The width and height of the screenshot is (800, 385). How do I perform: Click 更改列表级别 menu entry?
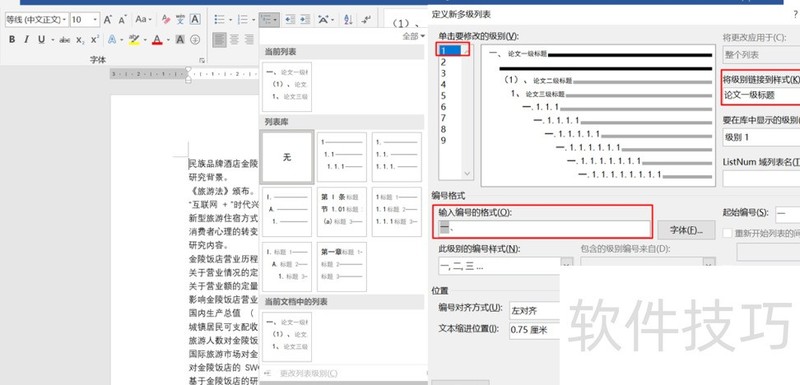(309, 373)
